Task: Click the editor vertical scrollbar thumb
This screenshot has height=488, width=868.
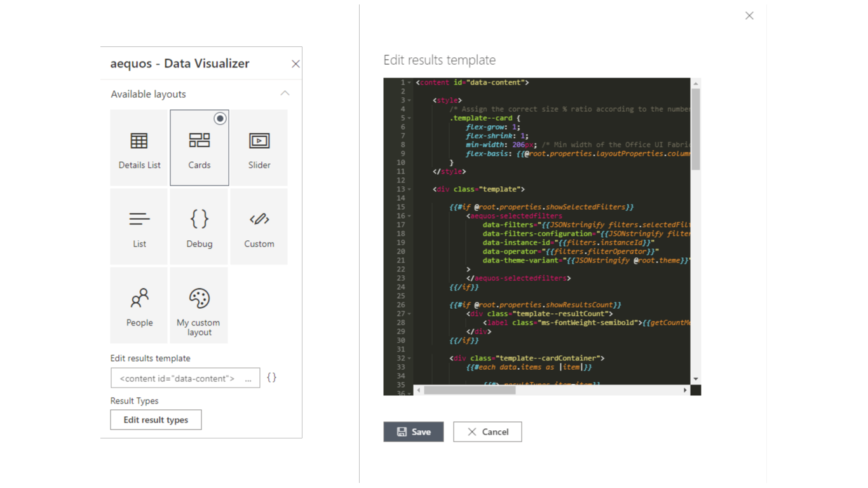Action: point(696,129)
